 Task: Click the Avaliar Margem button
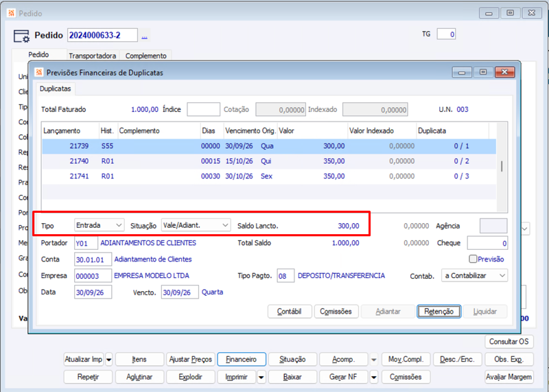(x=509, y=377)
